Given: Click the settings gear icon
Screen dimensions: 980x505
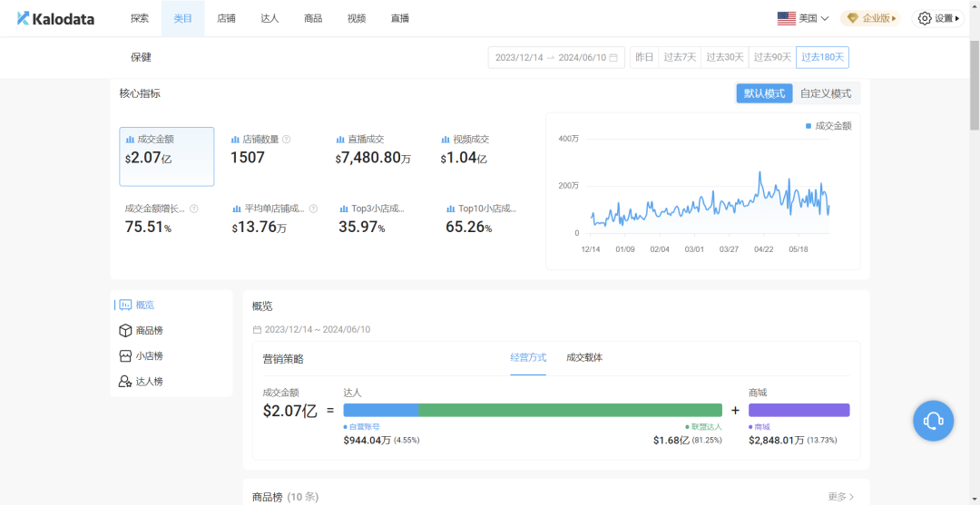Looking at the screenshot, I should click(925, 18).
